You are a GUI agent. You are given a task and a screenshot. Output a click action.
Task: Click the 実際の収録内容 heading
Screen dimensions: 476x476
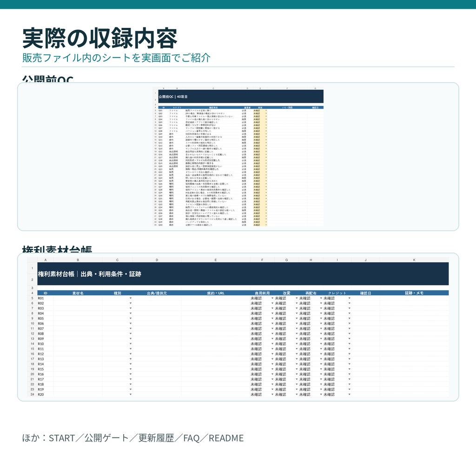[99, 38]
